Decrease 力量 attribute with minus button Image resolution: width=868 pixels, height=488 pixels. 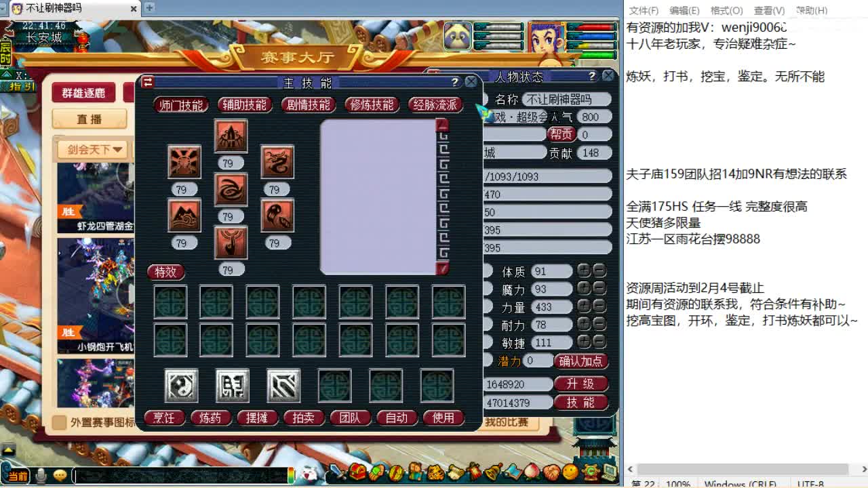point(599,306)
